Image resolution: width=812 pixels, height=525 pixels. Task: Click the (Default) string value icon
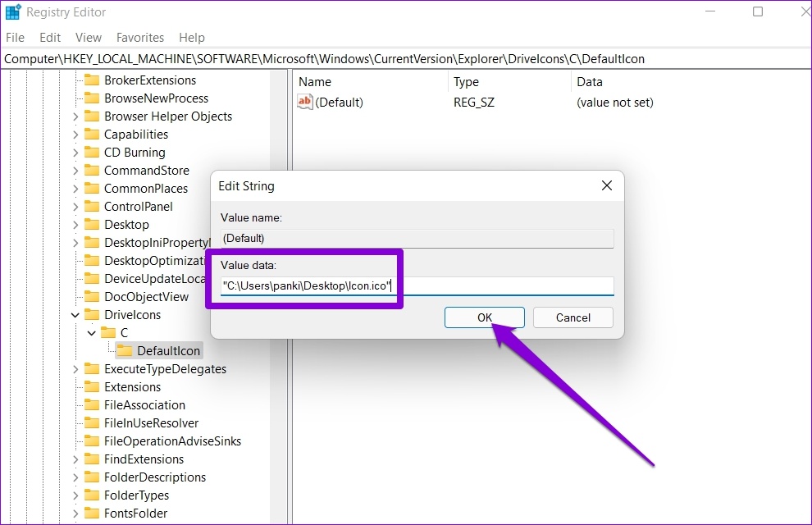point(304,102)
